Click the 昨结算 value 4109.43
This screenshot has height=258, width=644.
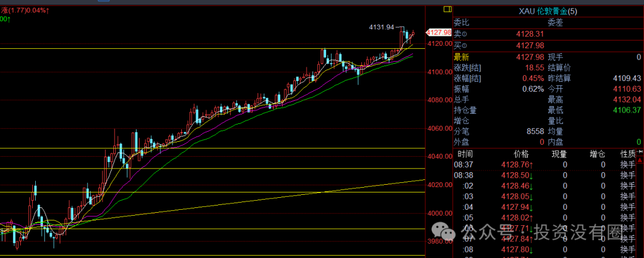click(x=627, y=78)
